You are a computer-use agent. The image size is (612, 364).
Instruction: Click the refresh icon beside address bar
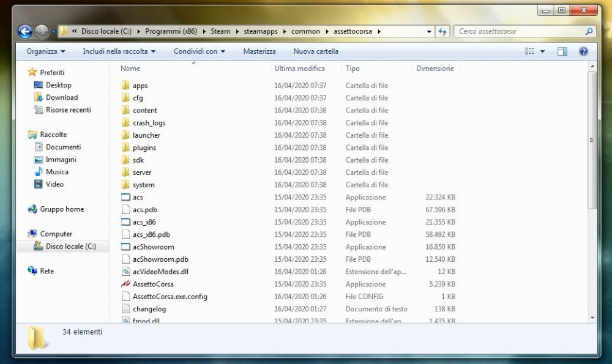tap(442, 32)
